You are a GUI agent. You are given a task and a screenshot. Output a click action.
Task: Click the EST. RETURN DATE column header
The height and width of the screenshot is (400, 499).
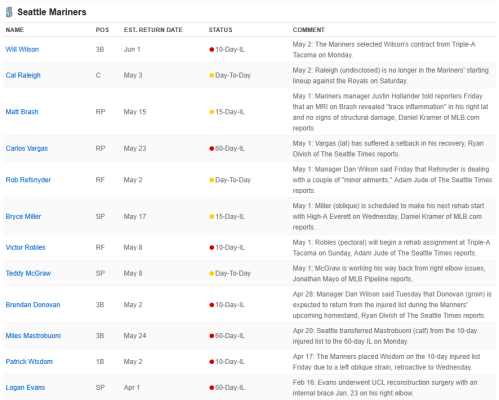point(153,30)
